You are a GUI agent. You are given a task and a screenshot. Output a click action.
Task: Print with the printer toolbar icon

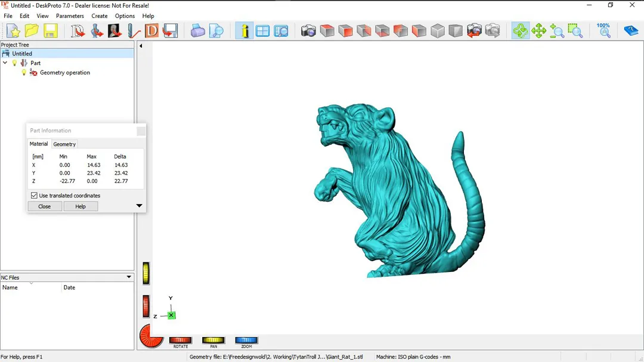pyautogui.click(x=197, y=31)
